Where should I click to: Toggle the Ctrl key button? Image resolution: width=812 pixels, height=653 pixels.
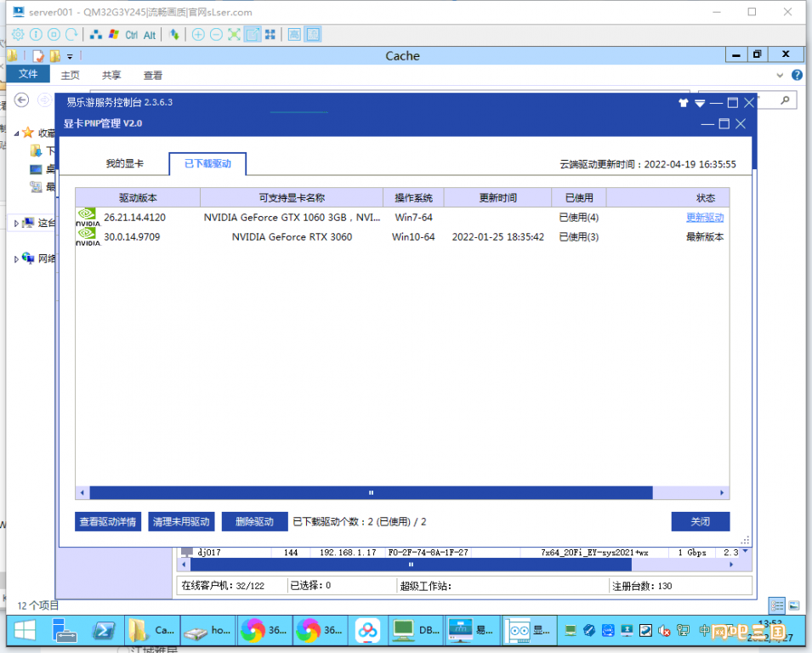132,35
